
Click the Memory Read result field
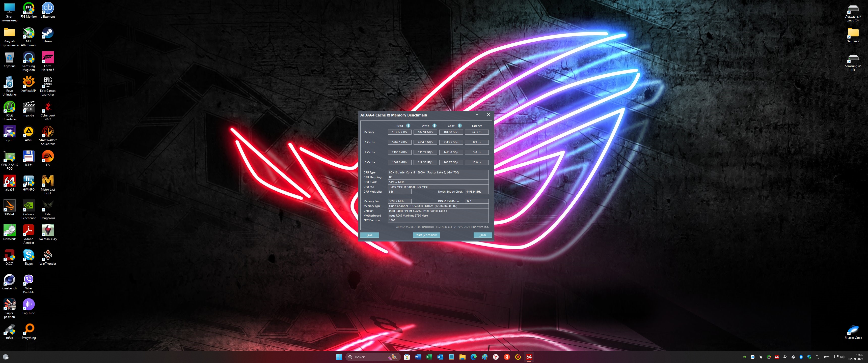pos(399,132)
